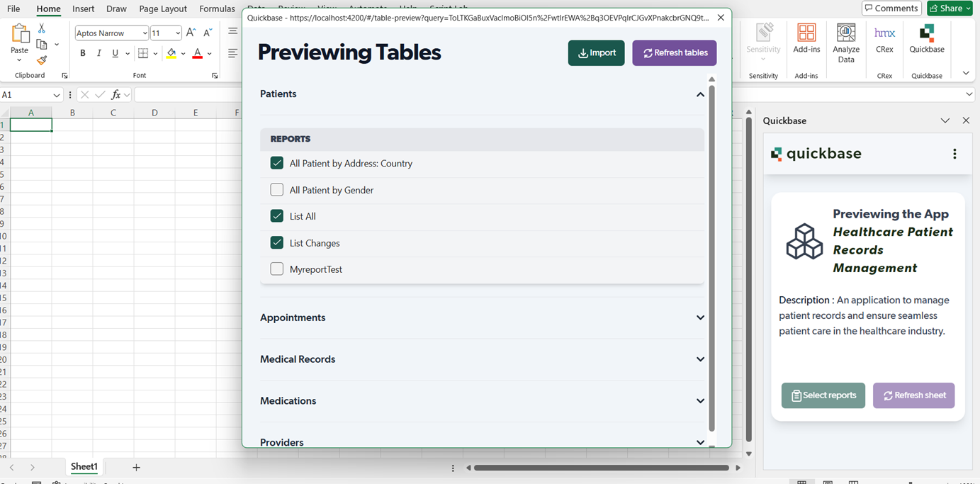Select the Sheet1 sheet tab

tap(84, 466)
